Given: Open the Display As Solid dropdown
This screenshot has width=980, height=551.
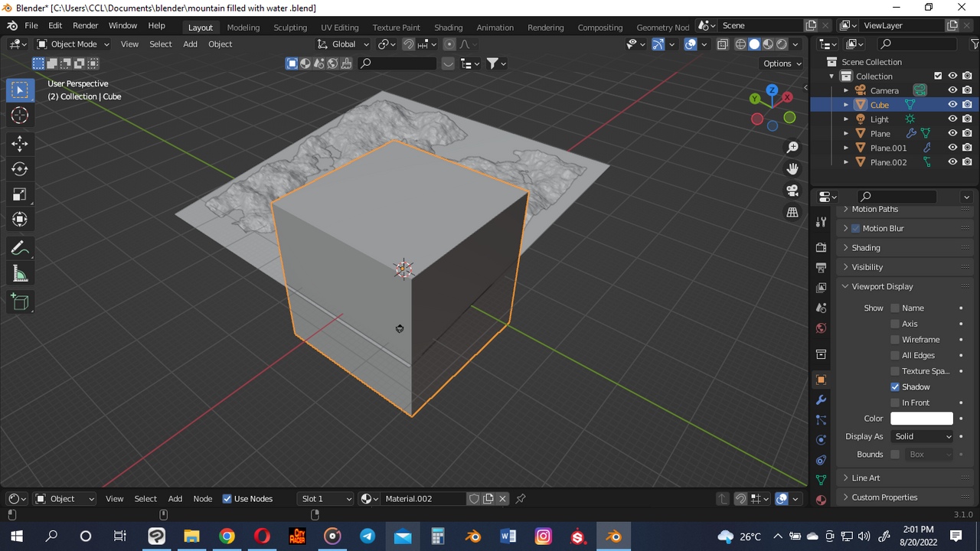Looking at the screenshot, I should coord(923,436).
